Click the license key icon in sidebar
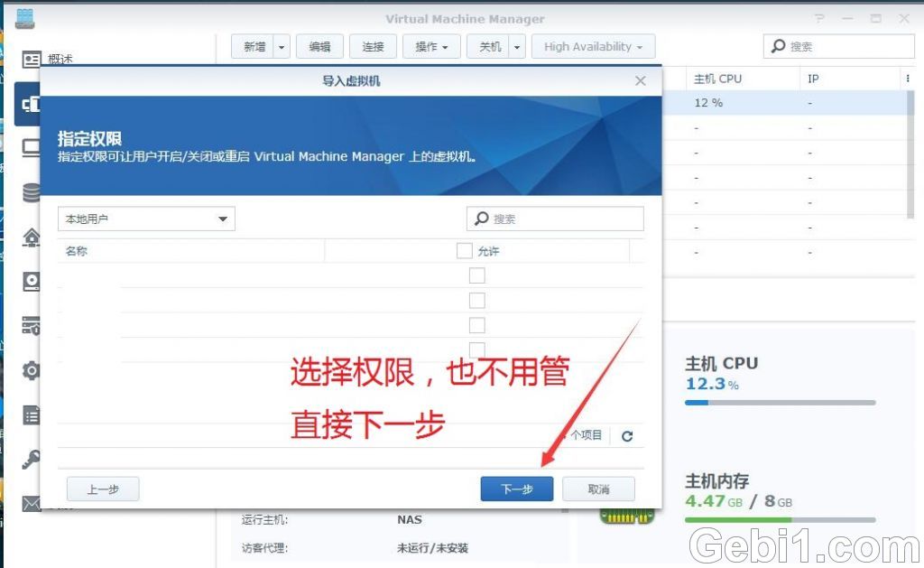Image resolution: width=924 pixels, height=568 pixels. [32, 459]
